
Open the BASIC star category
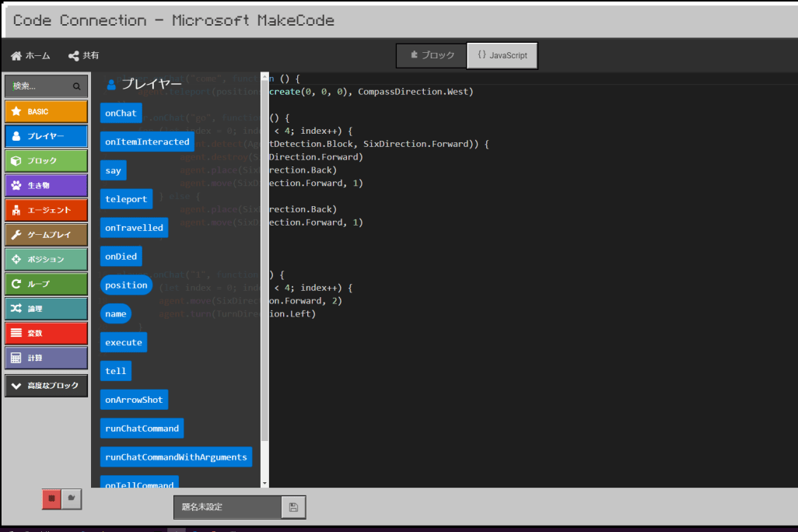(x=46, y=111)
